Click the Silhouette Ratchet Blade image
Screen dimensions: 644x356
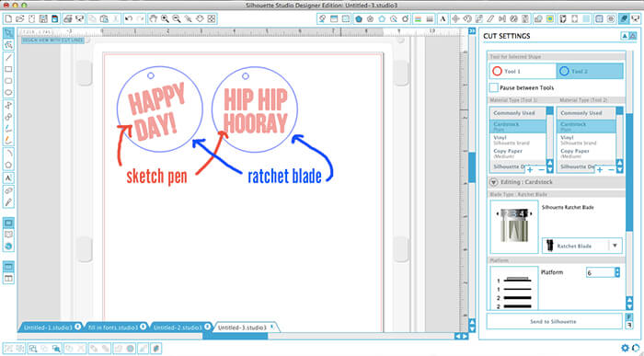513,226
